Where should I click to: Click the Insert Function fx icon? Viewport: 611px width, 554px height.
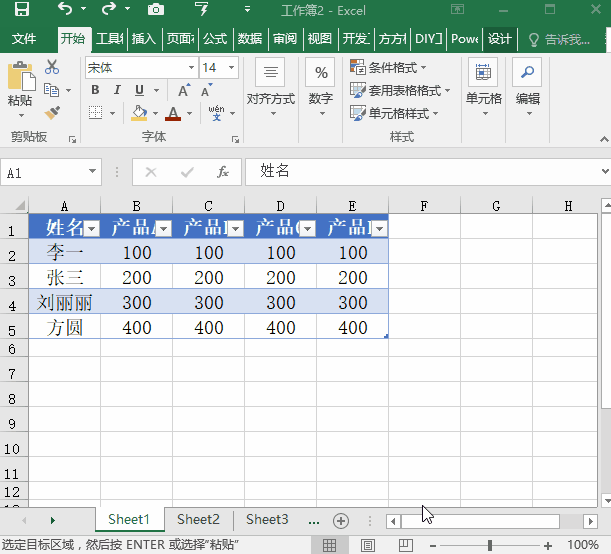223,172
